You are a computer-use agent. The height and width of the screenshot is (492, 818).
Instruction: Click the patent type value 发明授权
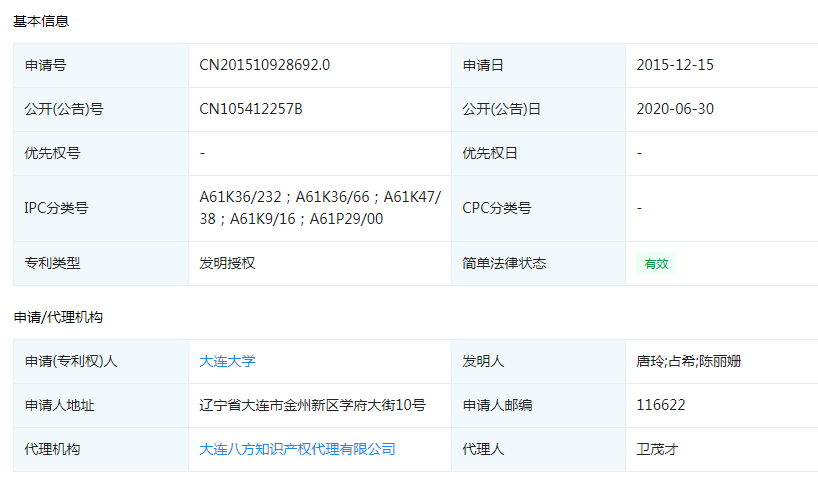228,263
